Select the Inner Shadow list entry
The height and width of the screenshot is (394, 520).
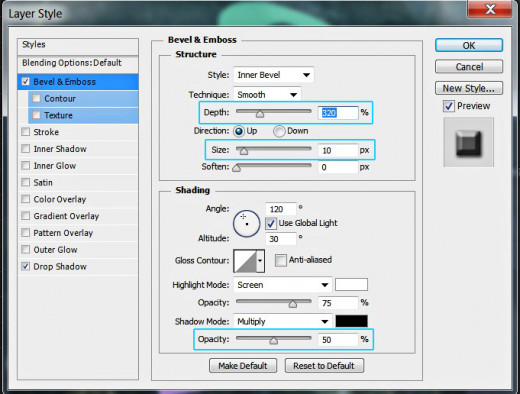pyautogui.click(x=78, y=149)
